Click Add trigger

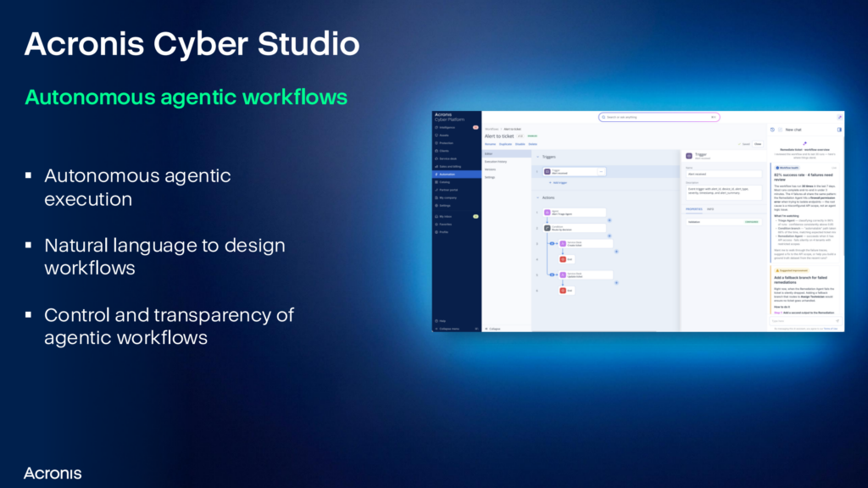558,183
